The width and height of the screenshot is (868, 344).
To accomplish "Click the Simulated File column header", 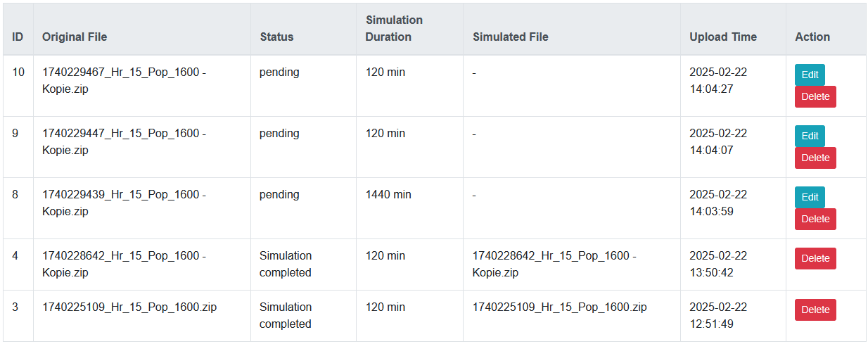I will pos(510,37).
